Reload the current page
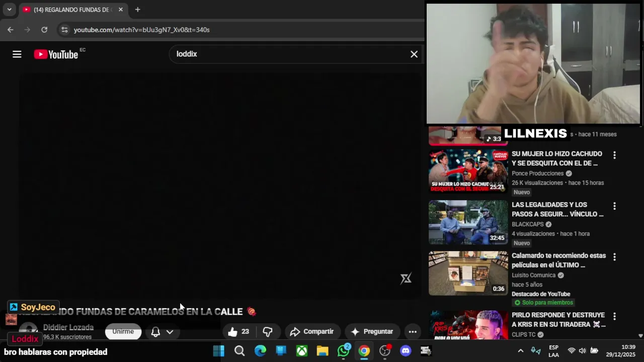 pyautogui.click(x=44, y=30)
